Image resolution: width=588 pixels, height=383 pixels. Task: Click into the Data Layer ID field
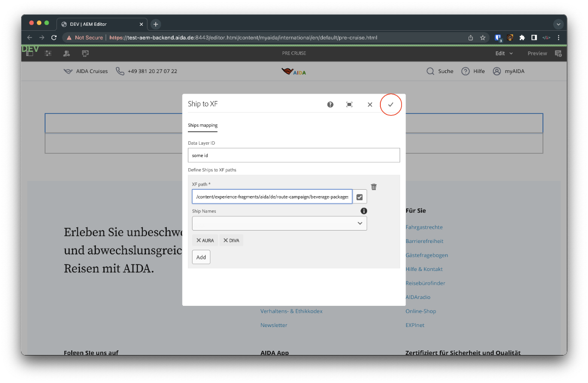[x=294, y=156]
